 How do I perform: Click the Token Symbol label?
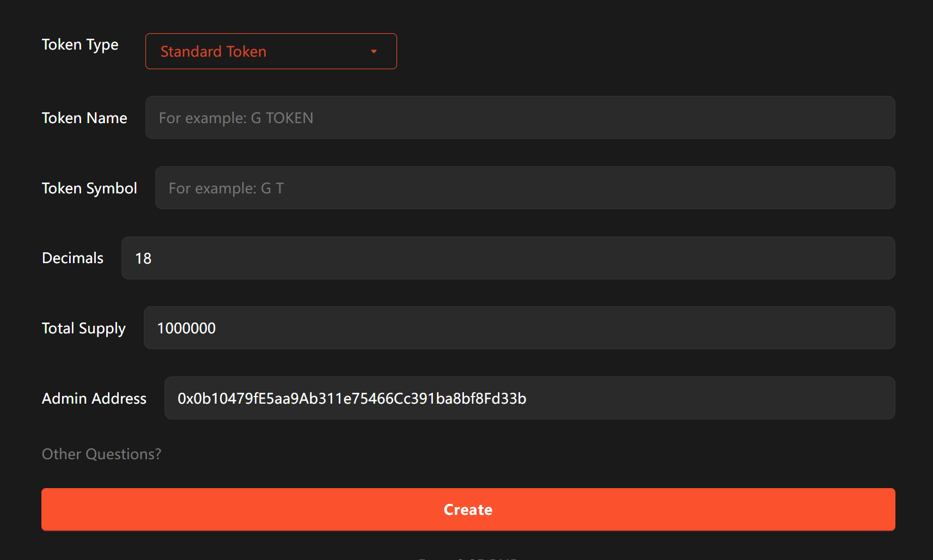point(89,188)
